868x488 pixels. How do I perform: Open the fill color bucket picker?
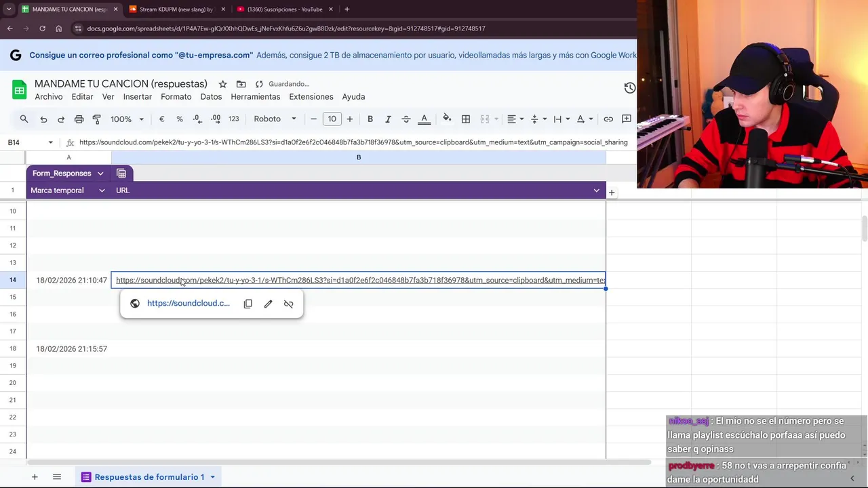447,119
